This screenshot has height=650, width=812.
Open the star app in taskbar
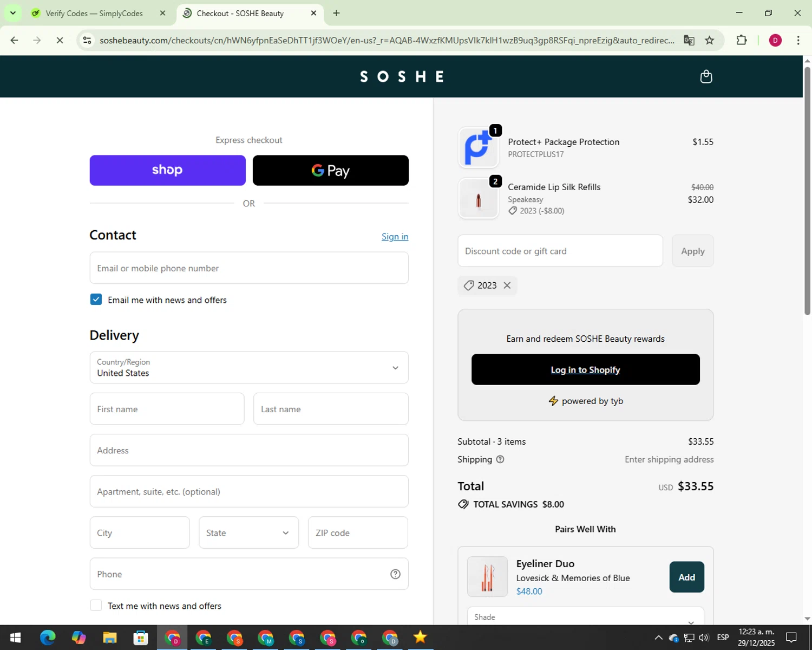pyautogui.click(x=420, y=638)
